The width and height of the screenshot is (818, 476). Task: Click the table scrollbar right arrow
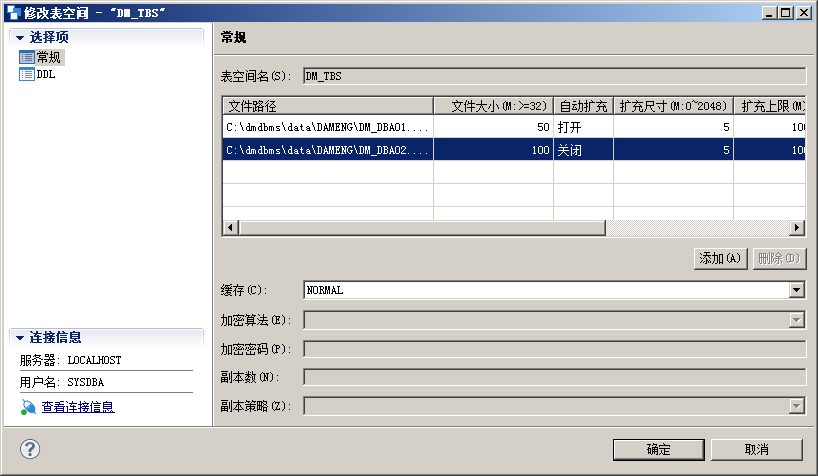point(797,228)
